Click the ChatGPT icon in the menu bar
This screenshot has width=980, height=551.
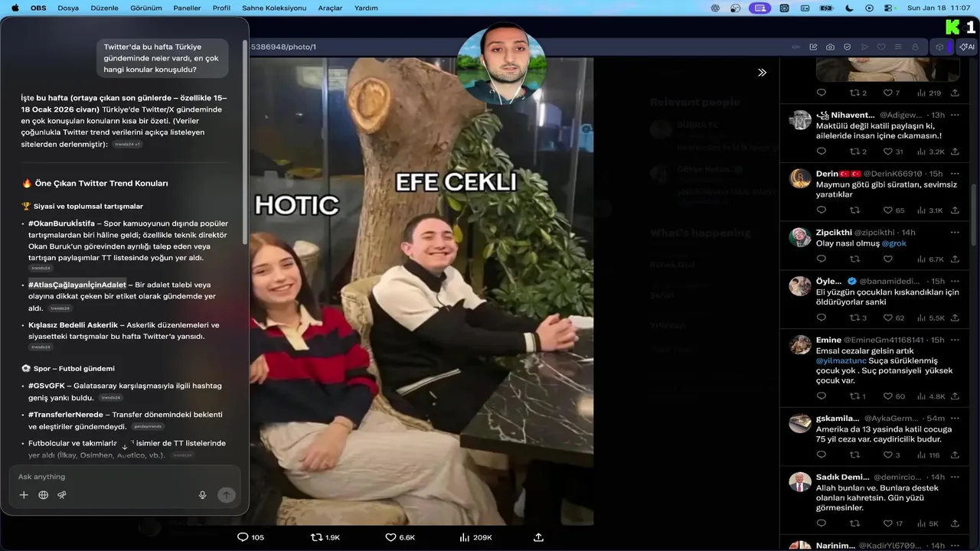pos(715,8)
